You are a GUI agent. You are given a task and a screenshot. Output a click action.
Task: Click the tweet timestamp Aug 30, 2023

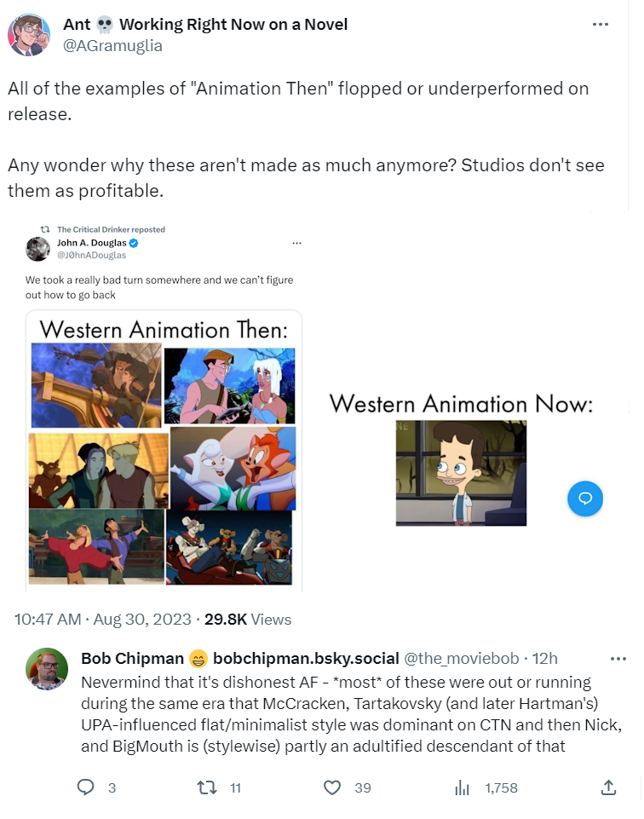tap(142, 619)
